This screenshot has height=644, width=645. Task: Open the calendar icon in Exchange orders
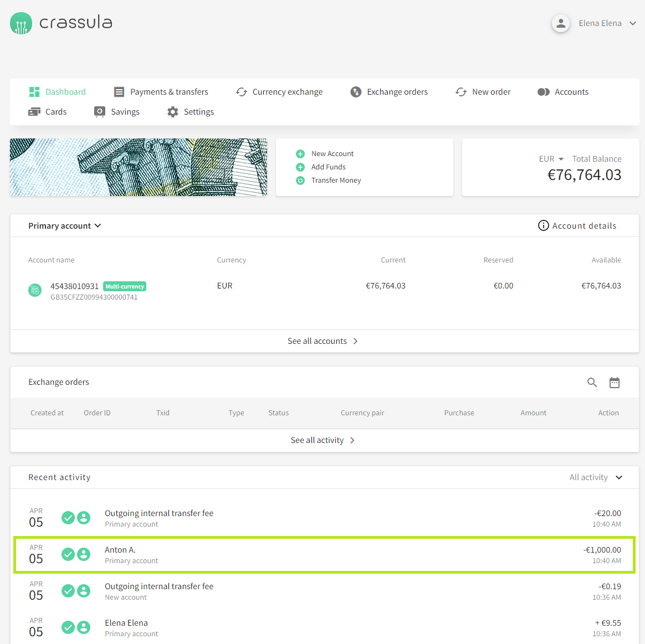615,383
